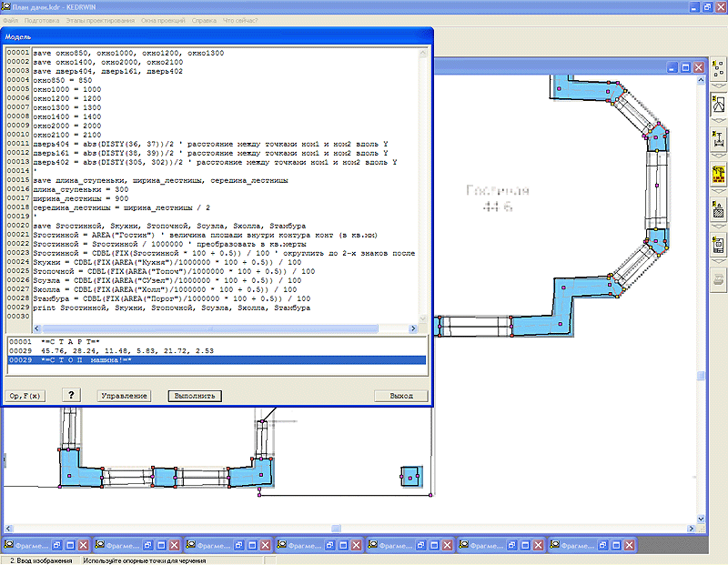Run the script with Выполнить button
This screenshot has height=565, width=728.
195,396
